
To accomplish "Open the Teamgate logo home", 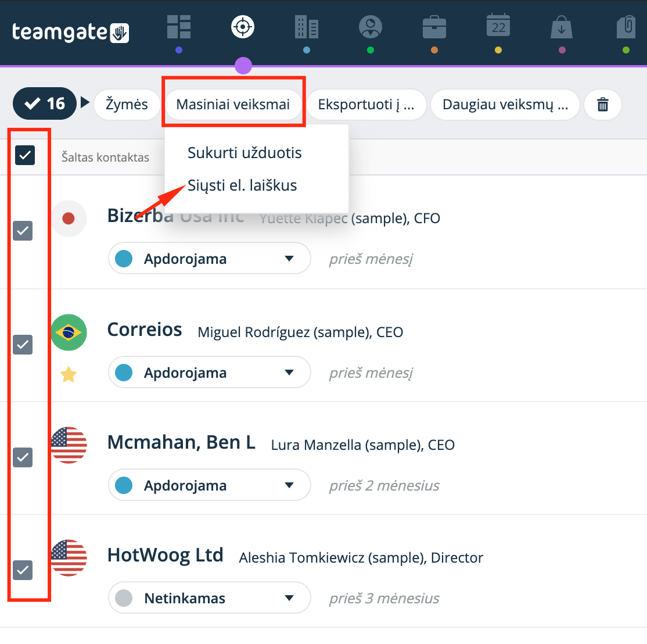I will coord(70,32).
